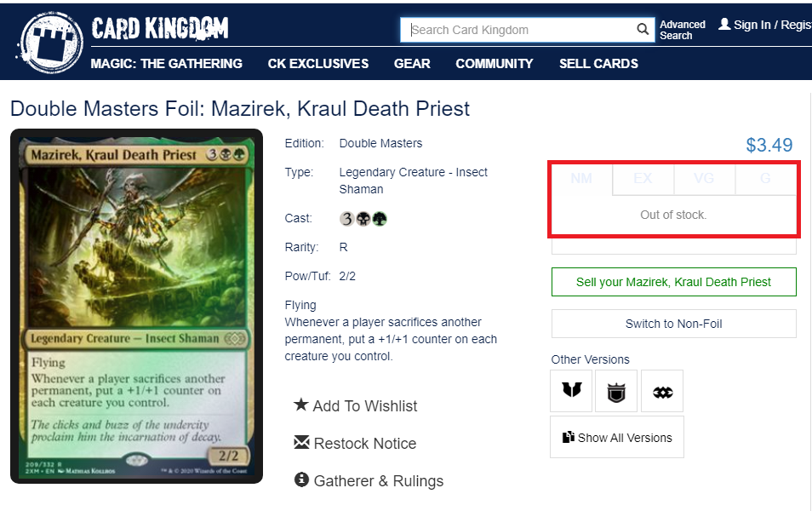Open the Magic: The Gathering menu
This screenshot has height=511, width=812.
166,64
